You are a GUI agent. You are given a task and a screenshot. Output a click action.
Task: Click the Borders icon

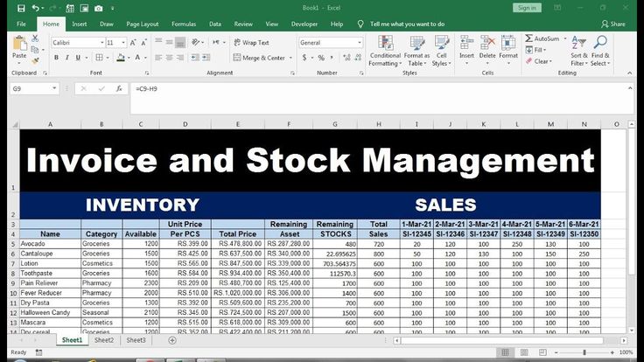(x=99, y=58)
